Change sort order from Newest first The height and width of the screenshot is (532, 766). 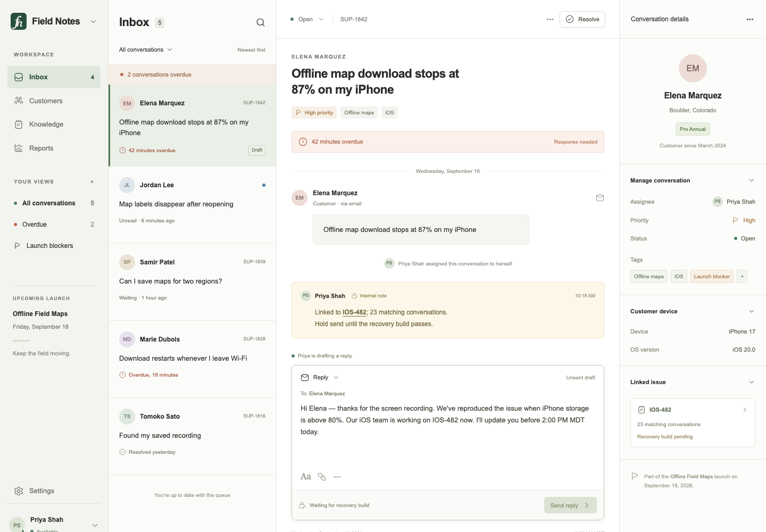tap(252, 50)
